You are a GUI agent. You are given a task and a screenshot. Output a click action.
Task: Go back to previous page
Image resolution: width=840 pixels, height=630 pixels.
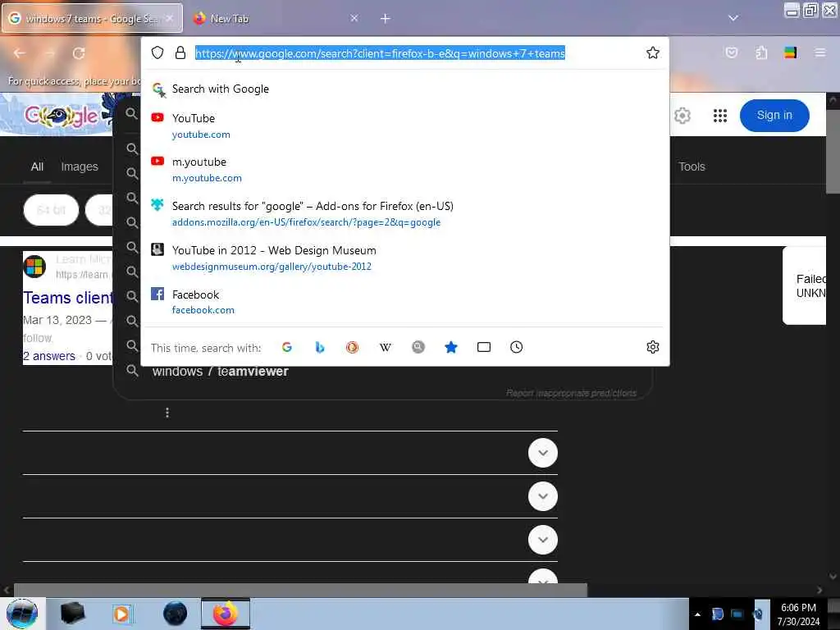(20, 53)
